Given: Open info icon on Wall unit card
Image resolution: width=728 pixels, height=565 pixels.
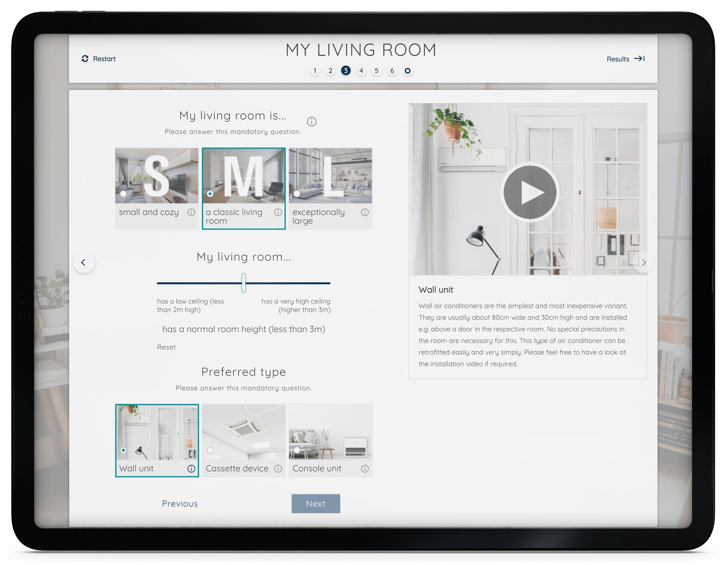Looking at the screenshot, I should pos(191,469).
